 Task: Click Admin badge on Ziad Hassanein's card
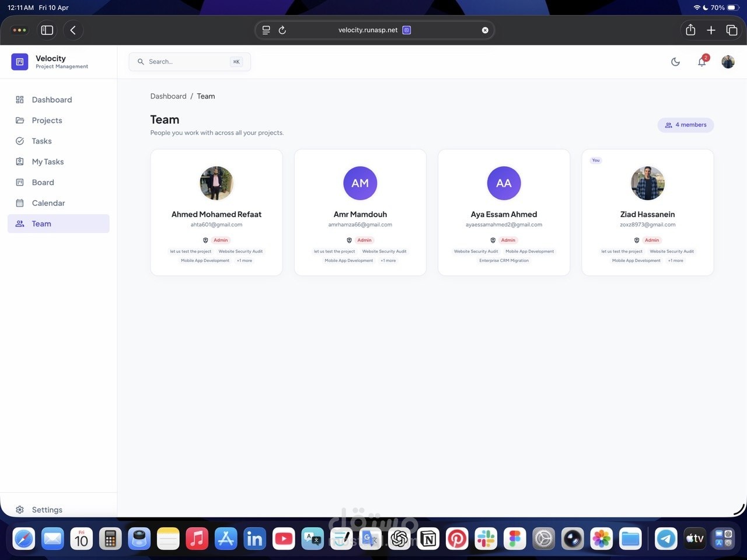[652, 240]
